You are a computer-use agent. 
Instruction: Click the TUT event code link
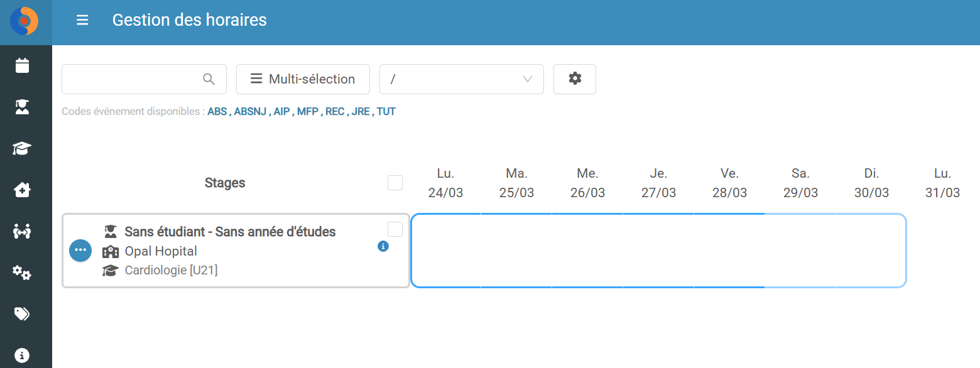tap(386, 112)
